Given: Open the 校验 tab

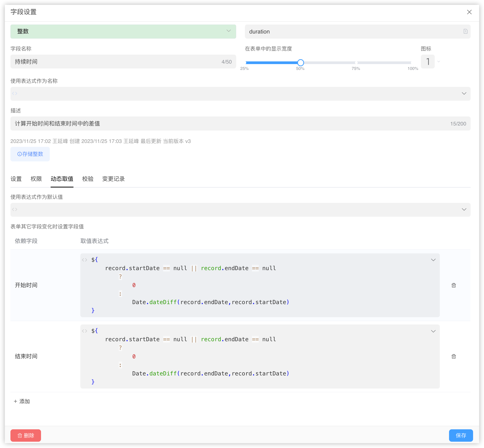Looking at the screenshot, I should (88, 179).
